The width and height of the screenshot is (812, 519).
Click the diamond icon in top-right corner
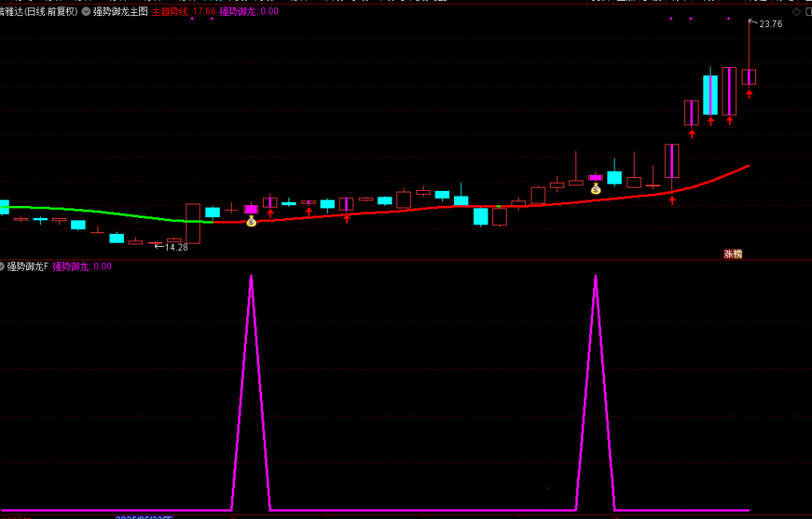tap(795, 12)
